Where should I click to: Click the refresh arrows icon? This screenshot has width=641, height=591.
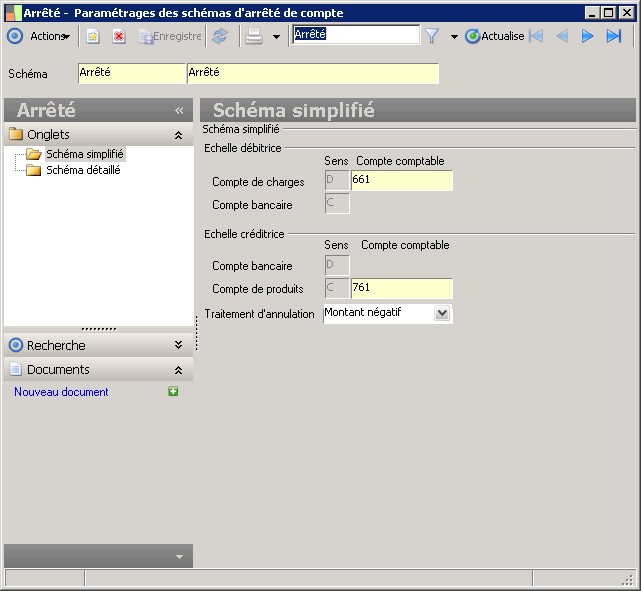[x=220, y=36]
